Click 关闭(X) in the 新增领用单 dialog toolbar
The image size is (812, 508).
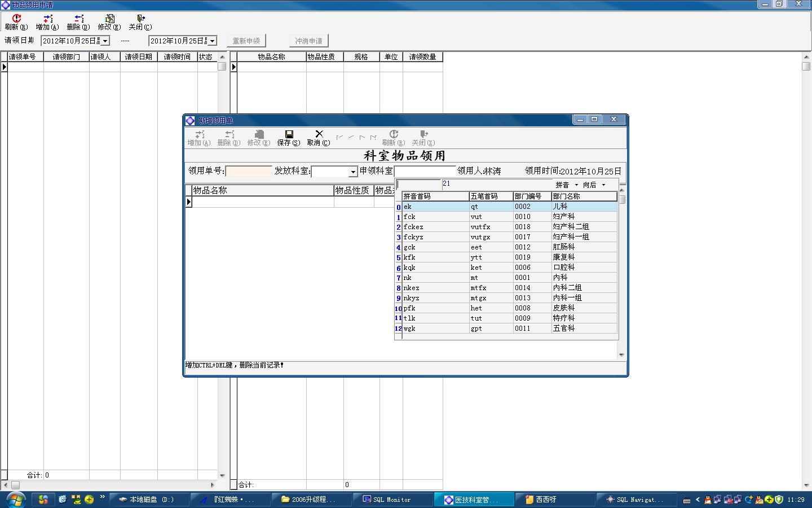[423, 138]
